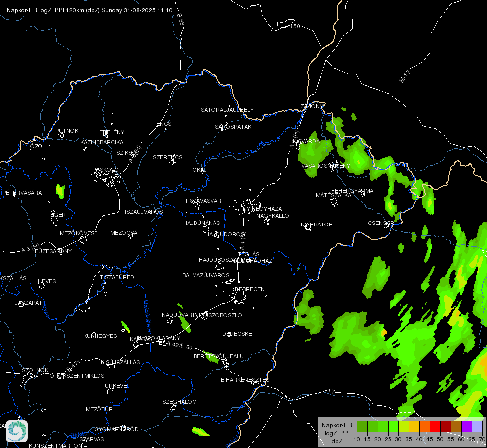Click the NYÍRBÁTOR label
The height and width of the screenshot is (448, 487).
coord(317,224)
